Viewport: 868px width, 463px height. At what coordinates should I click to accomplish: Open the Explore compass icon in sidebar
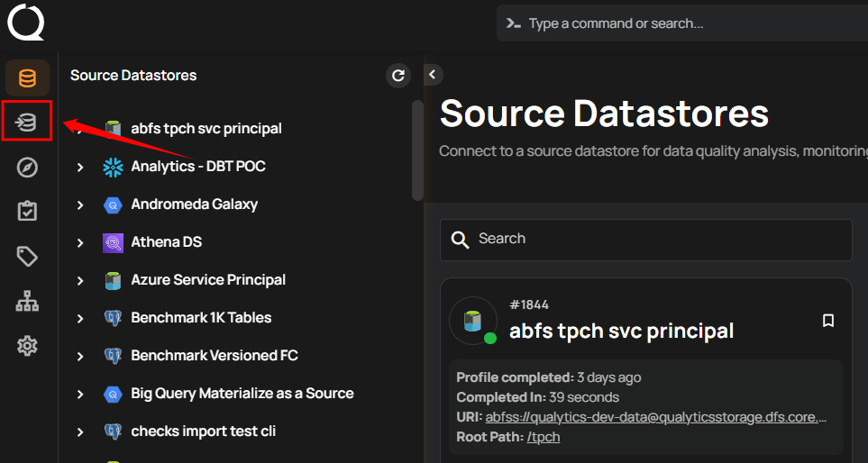tap(27, 167)
